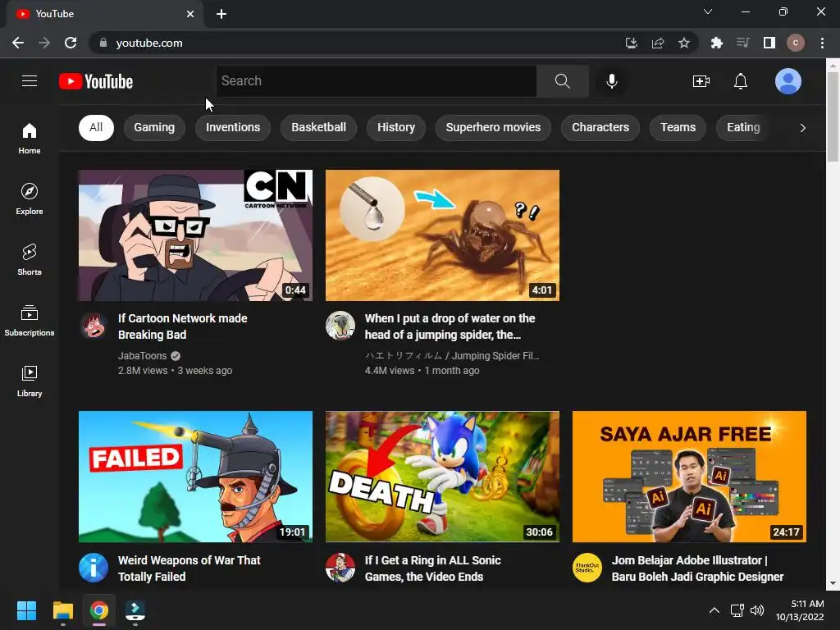840x630 pixels.
Task: Start voice search with the microphone
Action: pos(612,81)
